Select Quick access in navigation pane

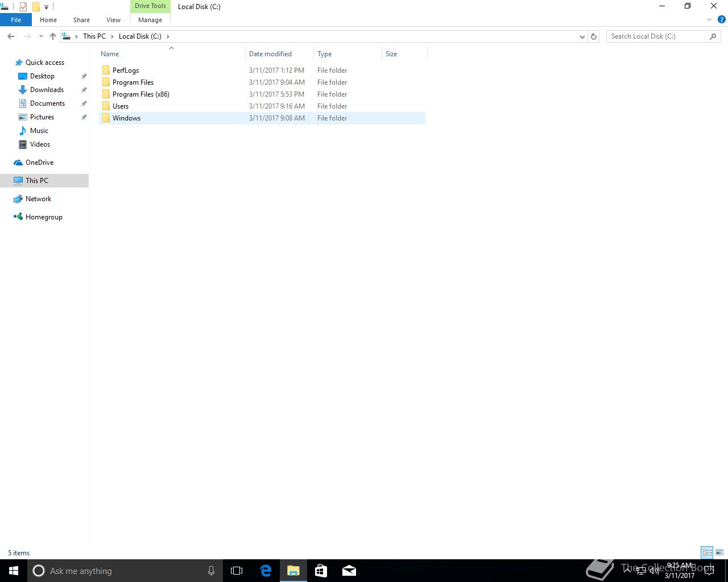44,63
